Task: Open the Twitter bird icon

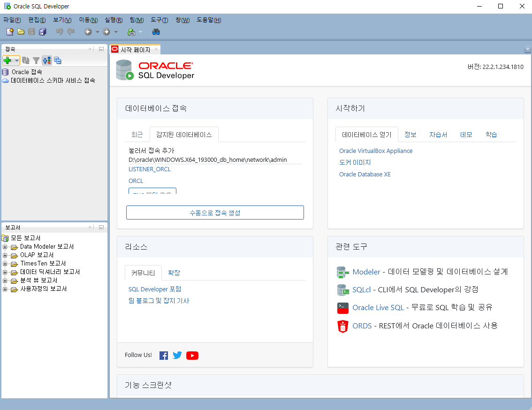Action: pos(177,356)
